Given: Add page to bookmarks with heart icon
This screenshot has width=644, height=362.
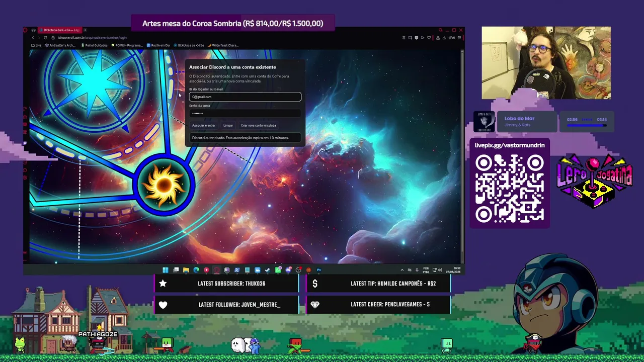Looking at the screenshot, I should click(429, 38).
